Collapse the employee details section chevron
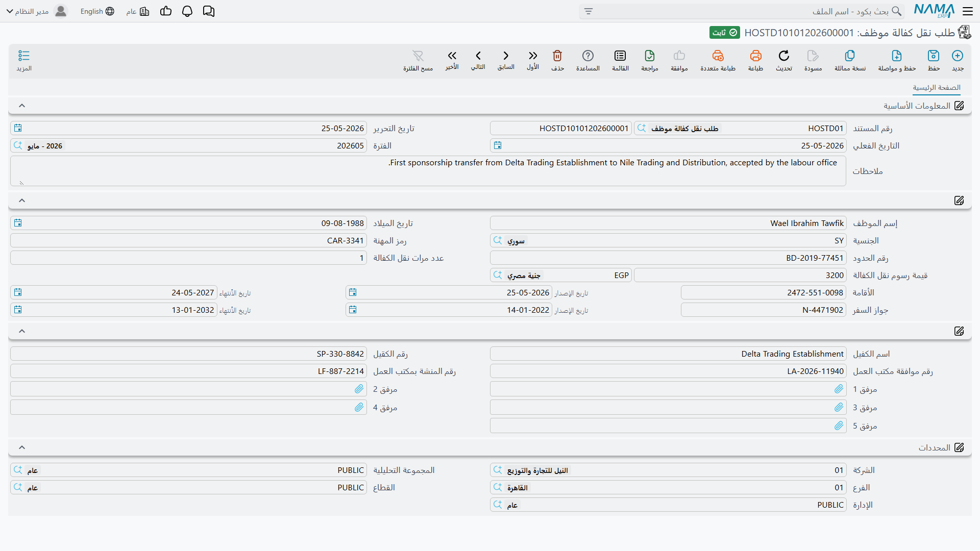 click(22, 201)
